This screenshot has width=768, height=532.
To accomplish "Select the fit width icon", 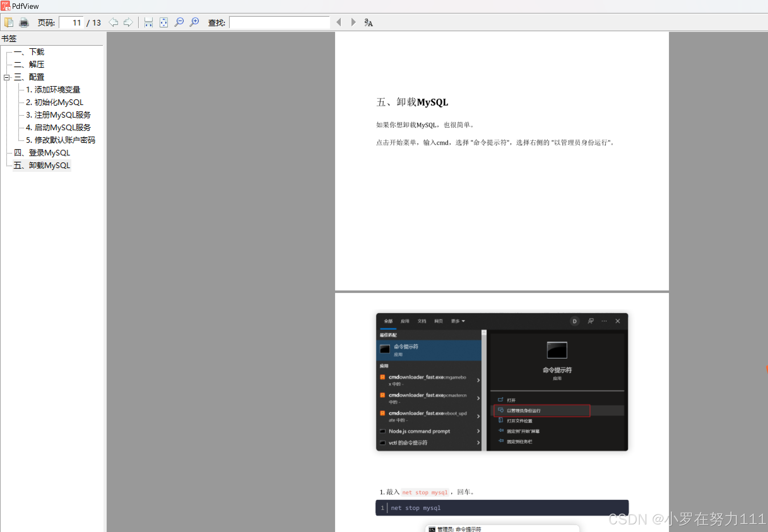I will pyautogui.click(x=148, y=22).
